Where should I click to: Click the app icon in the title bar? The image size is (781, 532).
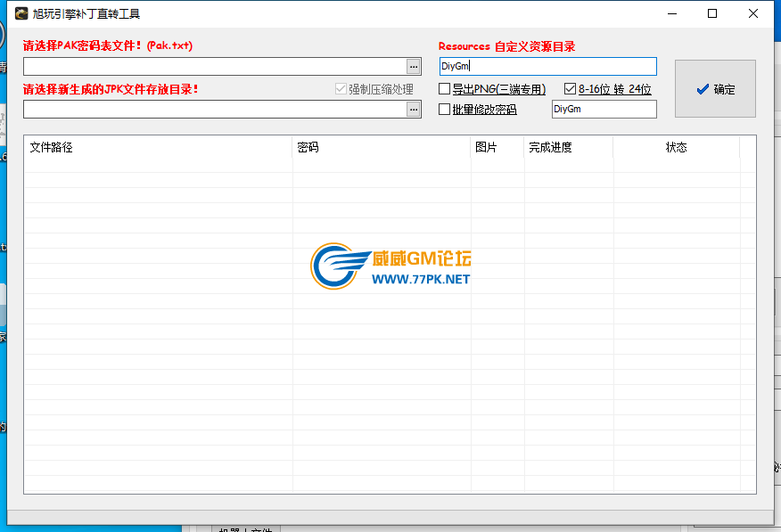[x=21, y=13]
